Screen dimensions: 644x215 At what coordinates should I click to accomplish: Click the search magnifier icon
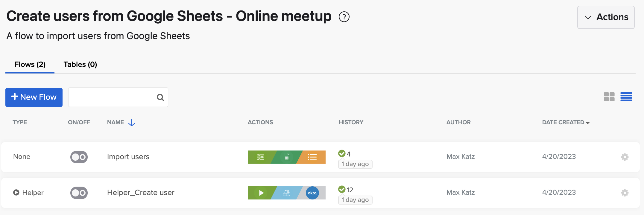pos(160,97)
